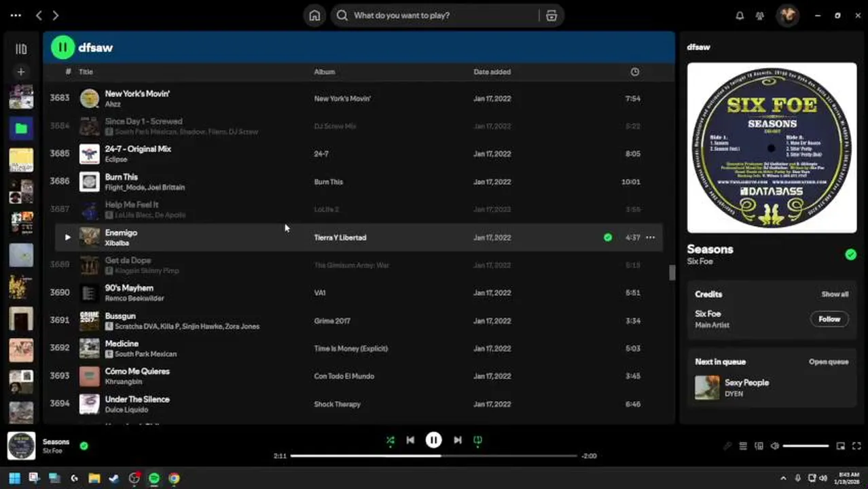868x489 pixels.
Task: Mute volume with speaker icon
Action: pyautogui.click(x=774, y=446)
